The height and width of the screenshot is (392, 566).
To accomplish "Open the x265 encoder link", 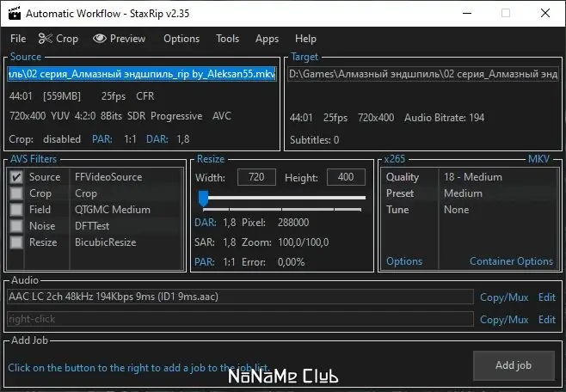I will (x=394, y=159).
